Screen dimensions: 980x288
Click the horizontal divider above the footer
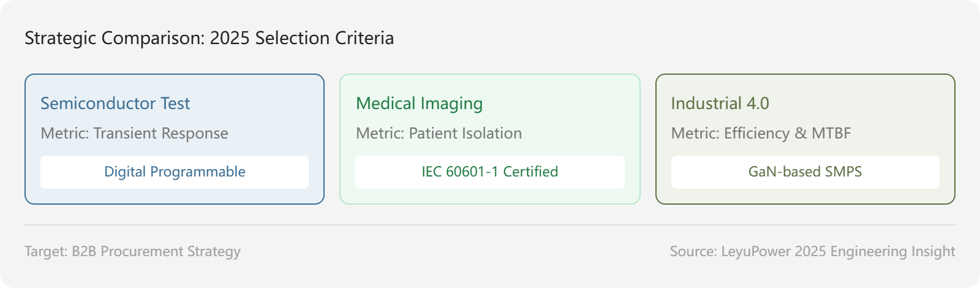tap(490, 225)
